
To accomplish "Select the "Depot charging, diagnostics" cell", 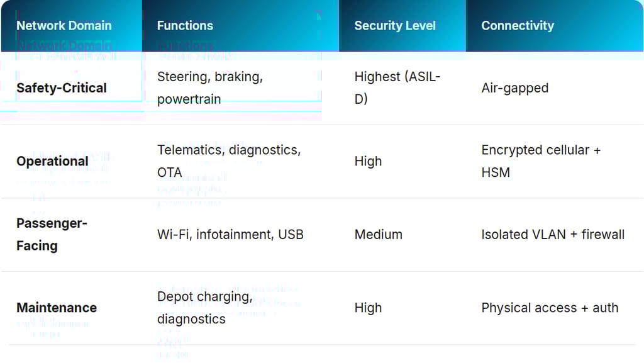I will pos(204,308).
